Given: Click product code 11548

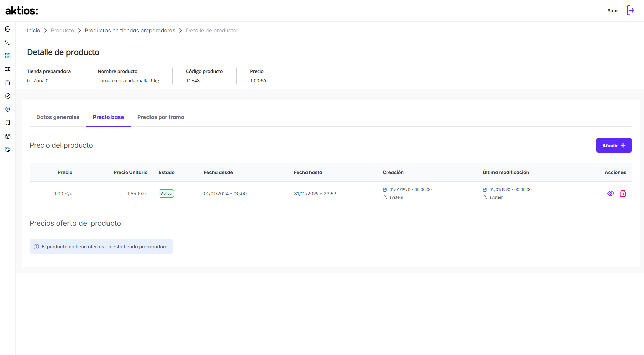Looking at the screenshot, I should tap(193, 81).
